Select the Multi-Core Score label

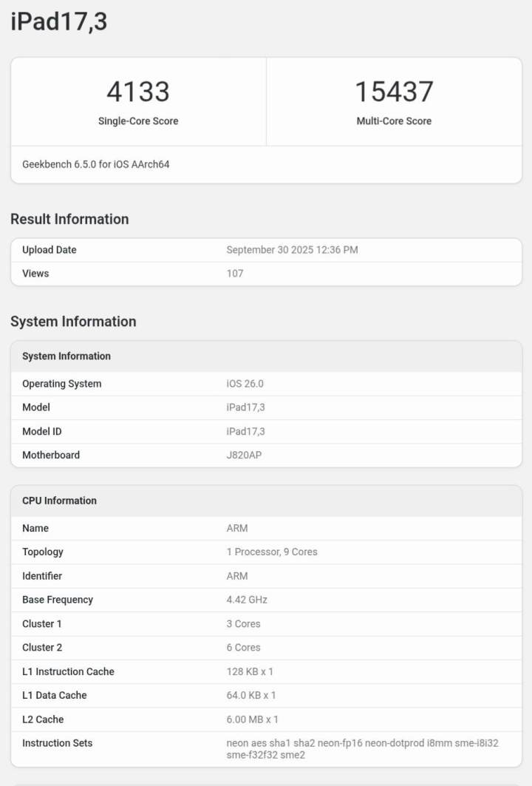394,121
